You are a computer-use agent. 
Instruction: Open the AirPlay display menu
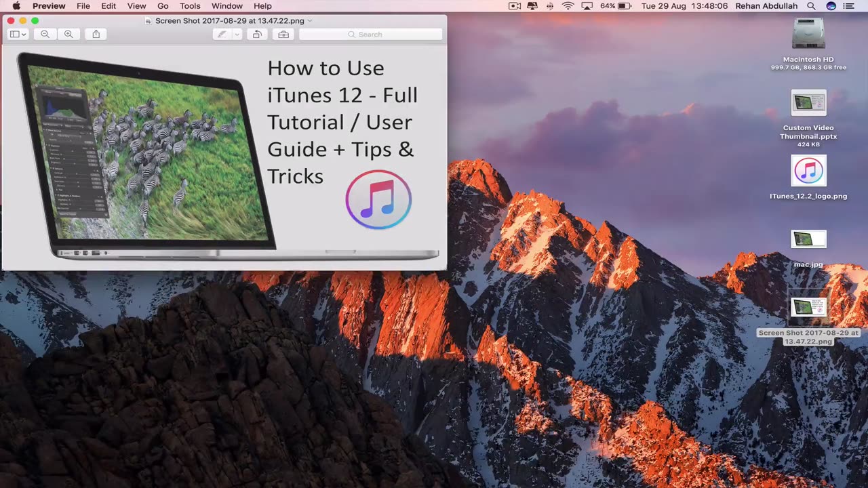(586, 6)
